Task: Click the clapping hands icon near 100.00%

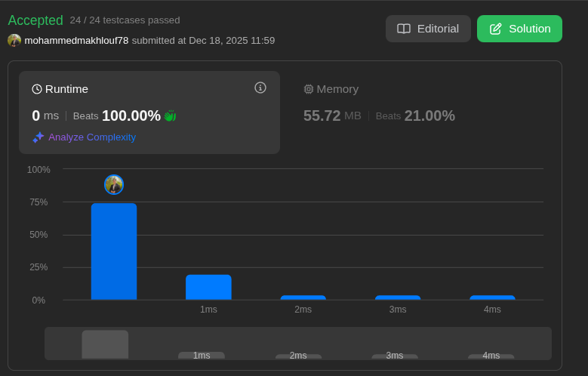Action: [x=170, y=116]
